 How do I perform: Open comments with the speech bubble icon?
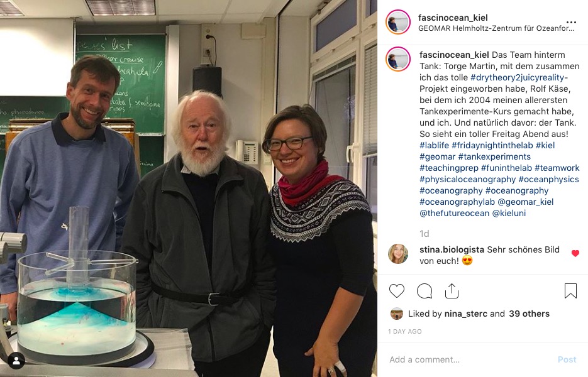point(424,291)
